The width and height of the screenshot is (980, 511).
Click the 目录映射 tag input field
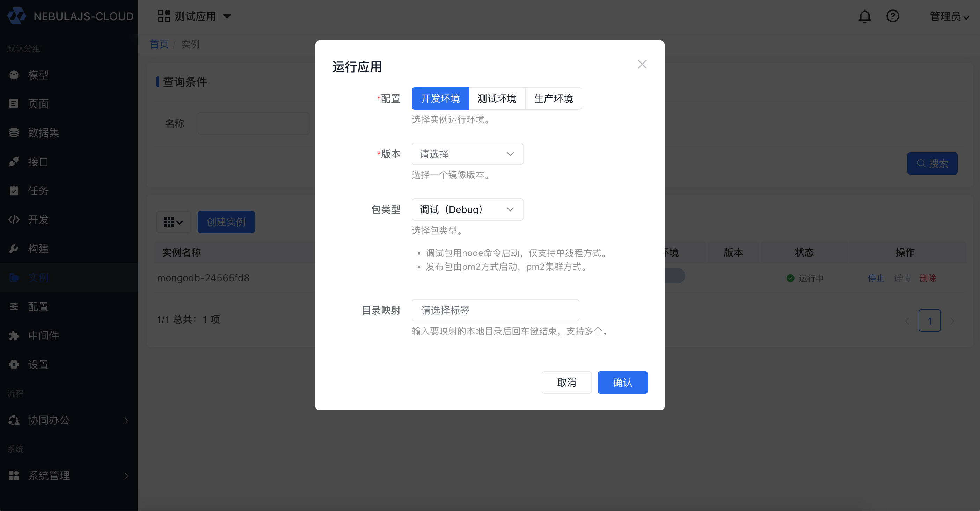tap(495, 310)
